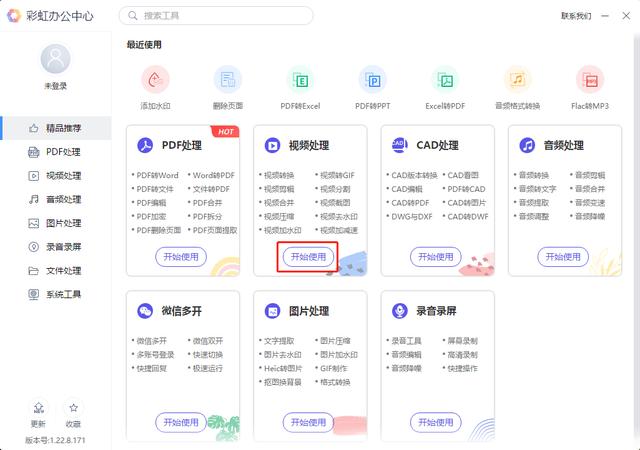This screenshot has width=640, height=450.
Task: Open the 收藏 star icon
Action: [x=73, y=408]
